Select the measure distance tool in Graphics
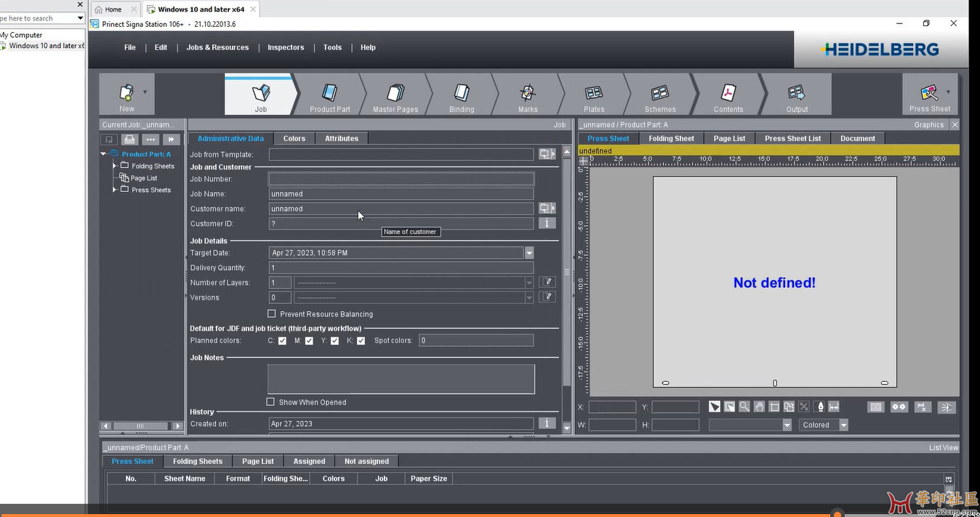Viewport: 980px width, 517px height. pyautogui.click(x=834, y=407)
